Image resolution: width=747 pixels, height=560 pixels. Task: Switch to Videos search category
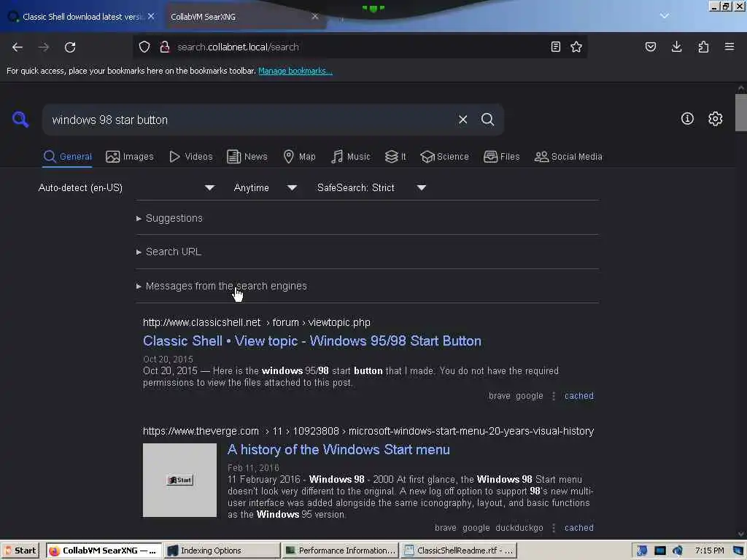tap(191, 157)
